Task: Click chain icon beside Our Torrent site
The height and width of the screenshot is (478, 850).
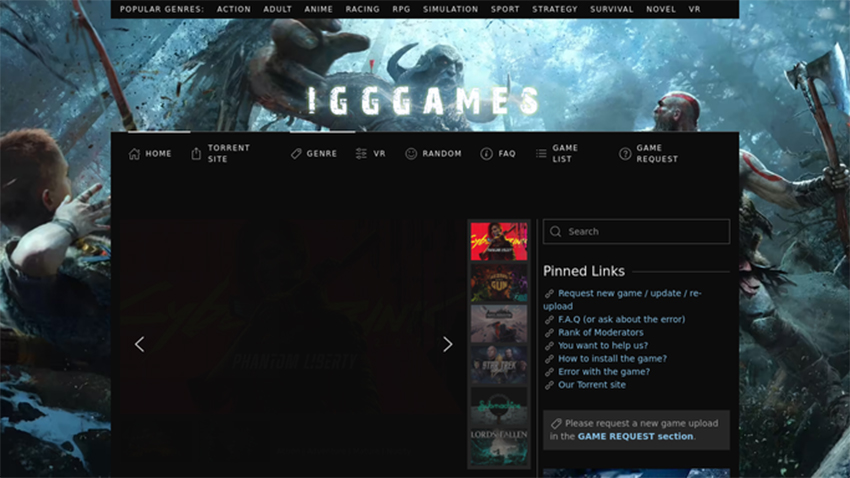Action: (x=549, y=385)
